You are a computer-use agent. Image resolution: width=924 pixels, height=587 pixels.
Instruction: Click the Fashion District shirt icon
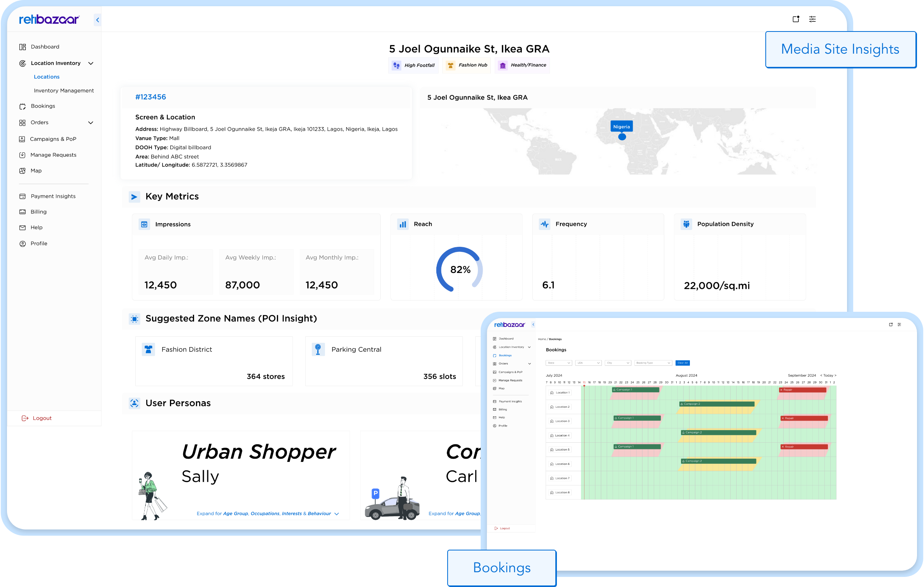click(148, 349)
